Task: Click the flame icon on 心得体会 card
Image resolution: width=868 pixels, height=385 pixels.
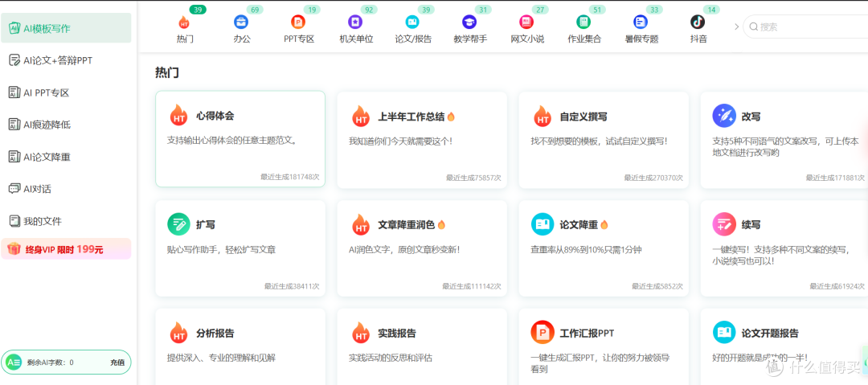Action: click(x=178, y=116)
